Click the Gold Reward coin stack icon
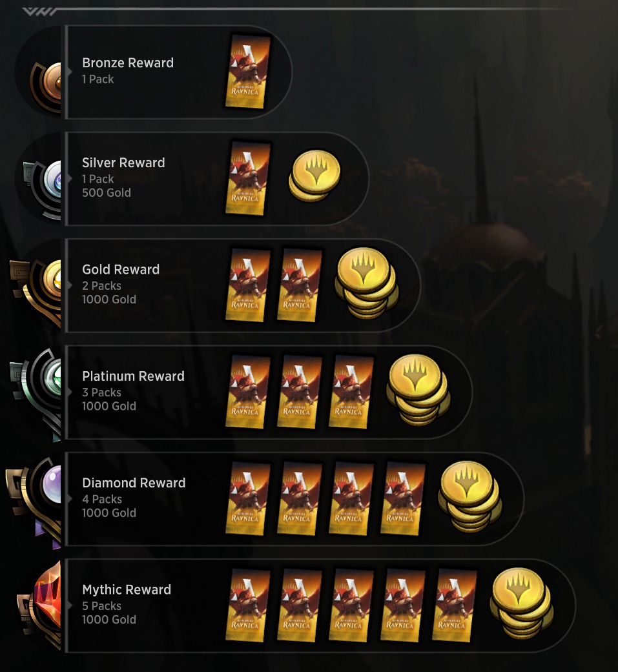This screenshot has height=672, width=618. (366, 283)
